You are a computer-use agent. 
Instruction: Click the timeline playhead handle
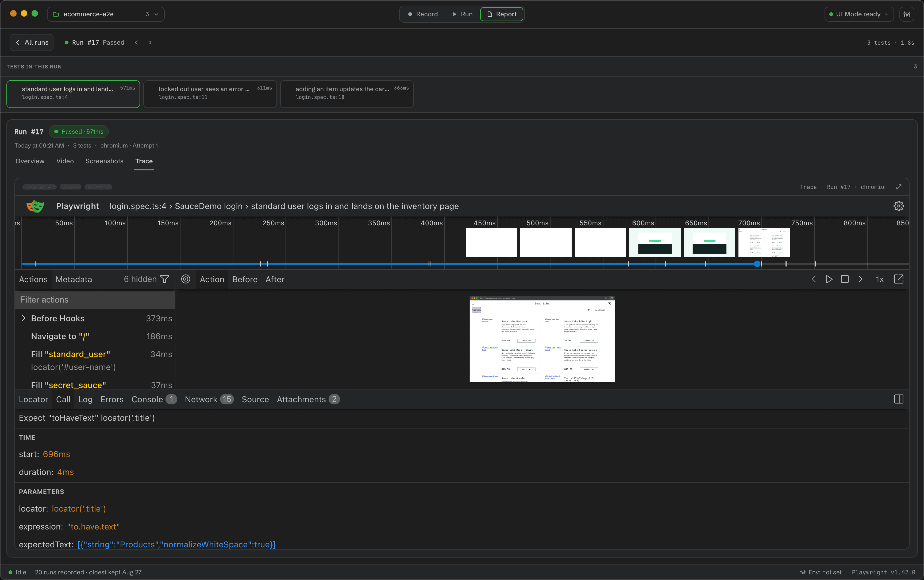click(757, 264)
